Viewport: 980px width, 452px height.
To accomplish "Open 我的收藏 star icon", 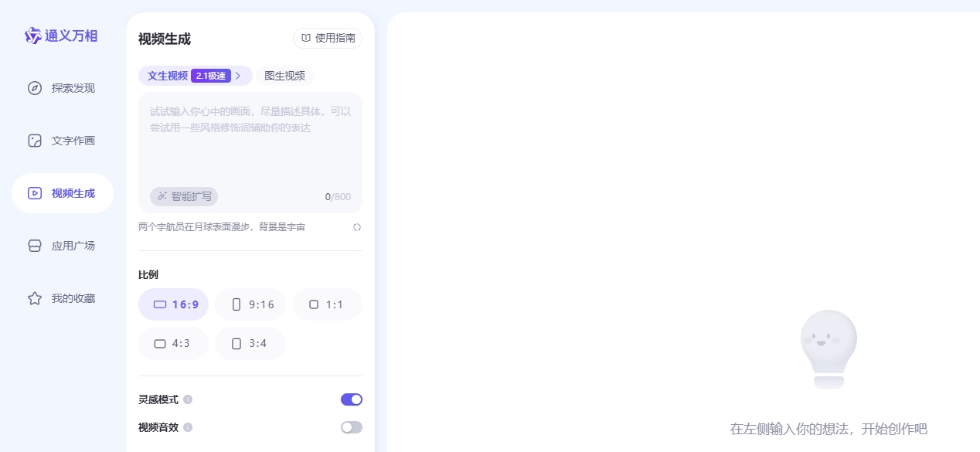I will pos(35,298).
